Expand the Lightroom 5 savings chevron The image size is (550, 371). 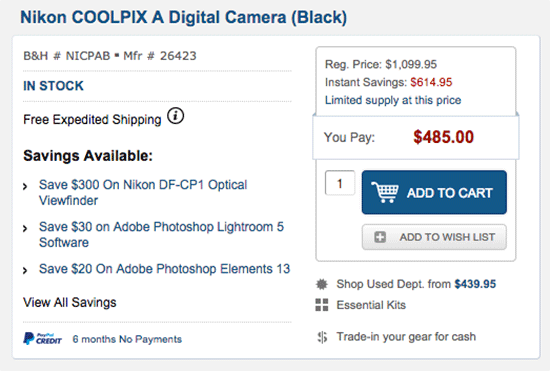pos(25,229)
